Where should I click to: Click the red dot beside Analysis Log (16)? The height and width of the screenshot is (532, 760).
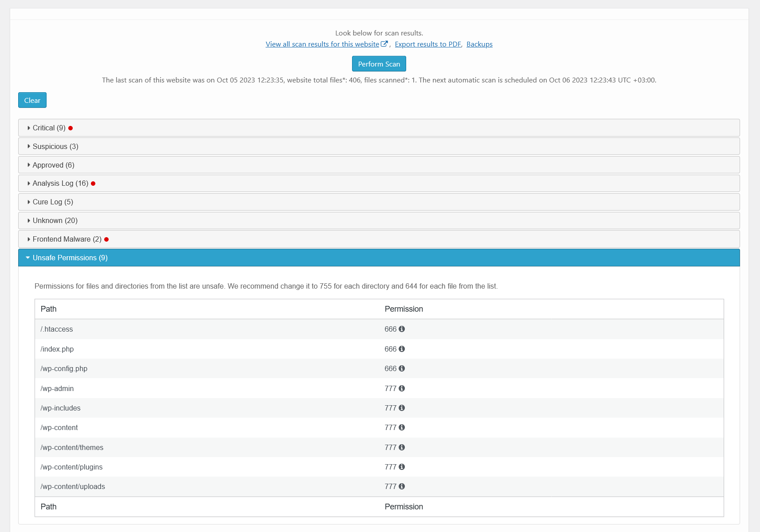(x=93, y=184)
